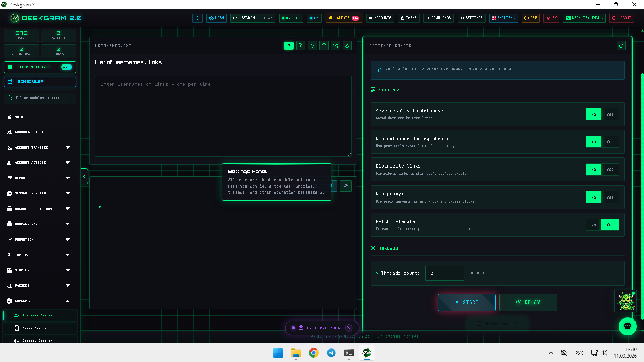Click the ACCOUNTS button in top bar
The image size is (644, 362).
tap(380, 18)
